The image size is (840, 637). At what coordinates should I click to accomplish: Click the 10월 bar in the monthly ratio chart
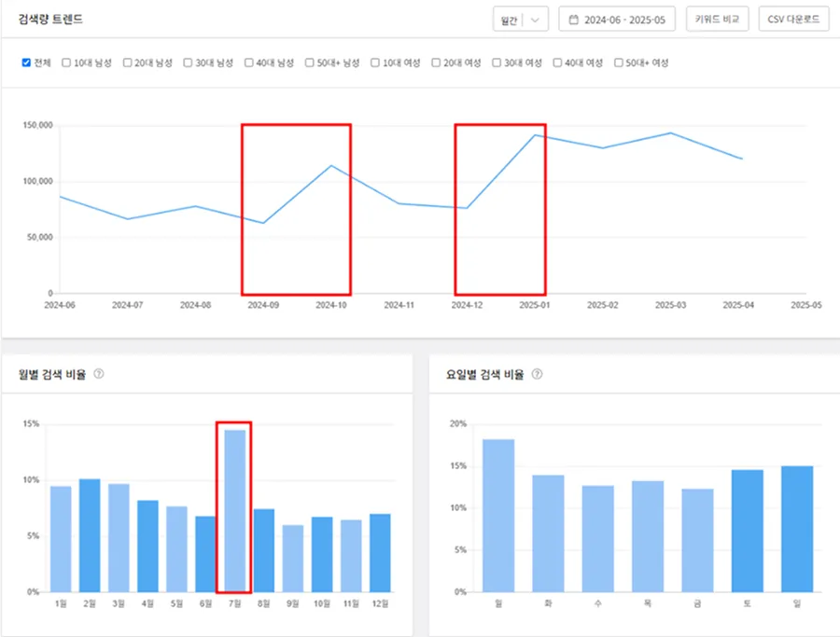[x=322, y=555]
